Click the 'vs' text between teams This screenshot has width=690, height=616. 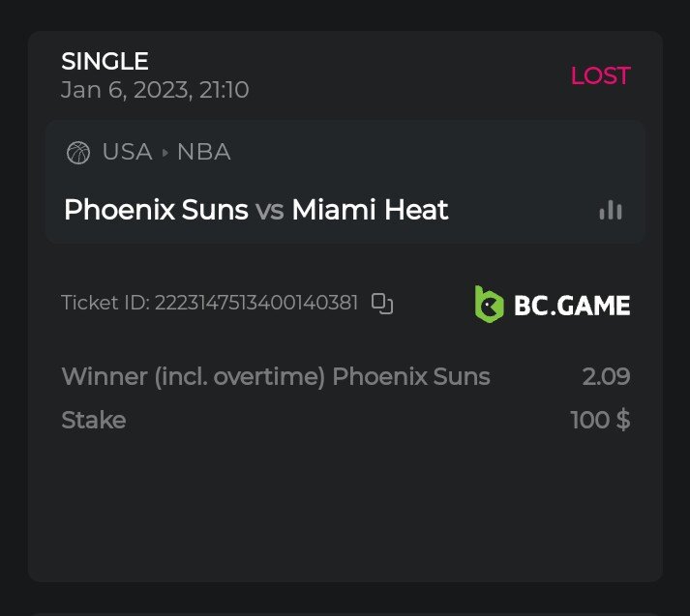[x=270, y=210]
